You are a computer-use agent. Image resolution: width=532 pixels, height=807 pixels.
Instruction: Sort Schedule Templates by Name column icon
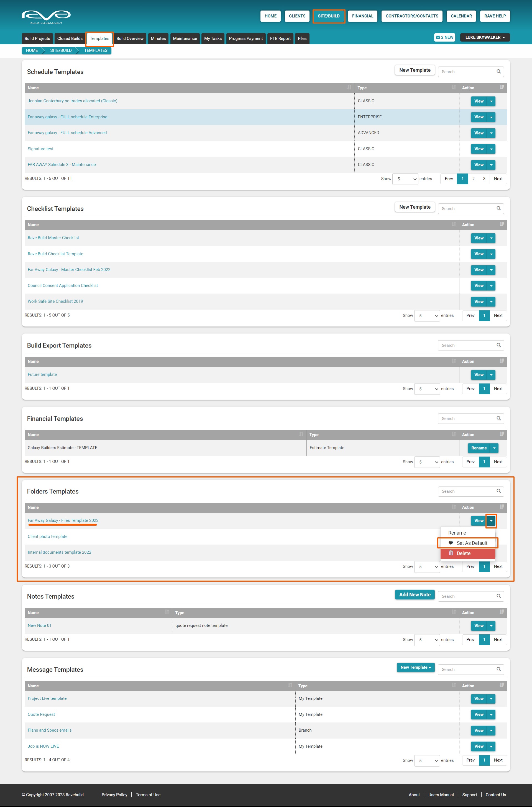(x=349, y=88)
